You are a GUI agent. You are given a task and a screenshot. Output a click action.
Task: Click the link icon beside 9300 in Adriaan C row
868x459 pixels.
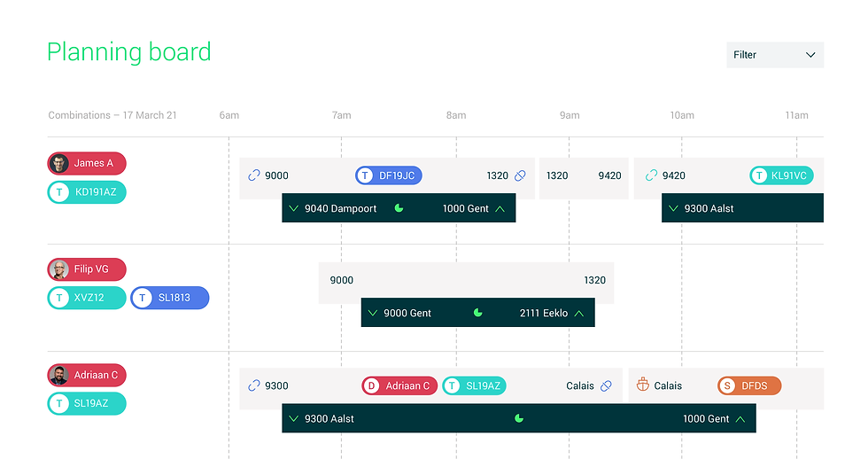254,385
